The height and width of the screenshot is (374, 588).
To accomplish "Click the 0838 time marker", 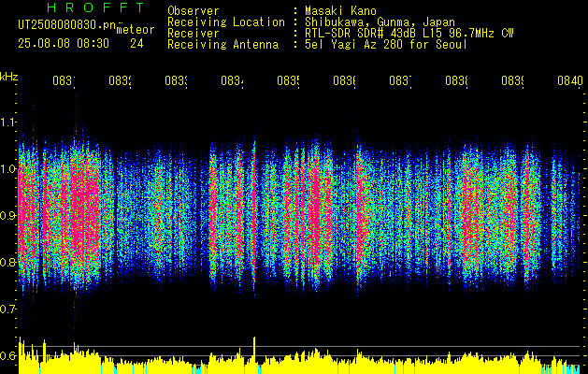I will click(456, 80).
